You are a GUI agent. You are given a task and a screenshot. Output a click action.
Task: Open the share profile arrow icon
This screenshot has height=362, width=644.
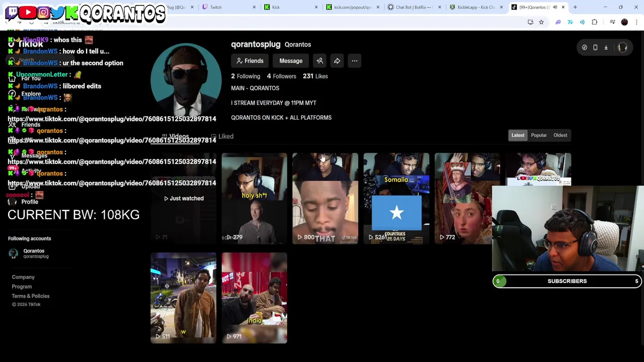click(337, 61)
